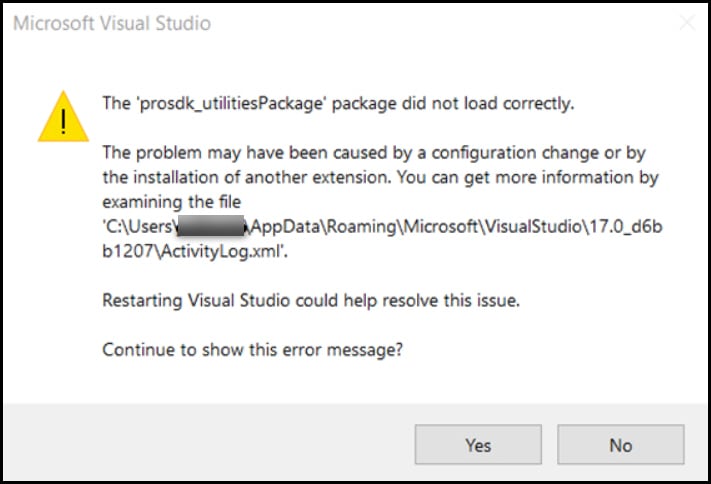Viewport: 711px width, 484px height.
Task: Click 'Continue to show this error message?'
Action: (x=256, y=350)
